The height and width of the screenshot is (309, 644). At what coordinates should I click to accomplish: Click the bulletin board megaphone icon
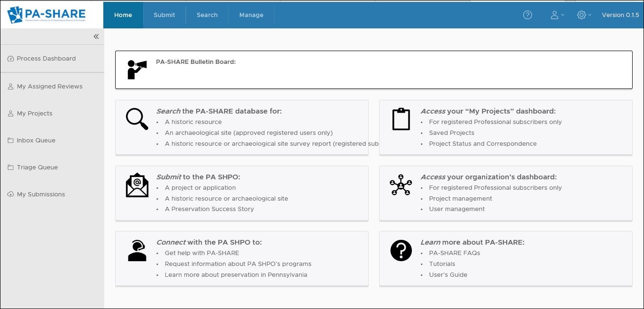coord(137,70)
